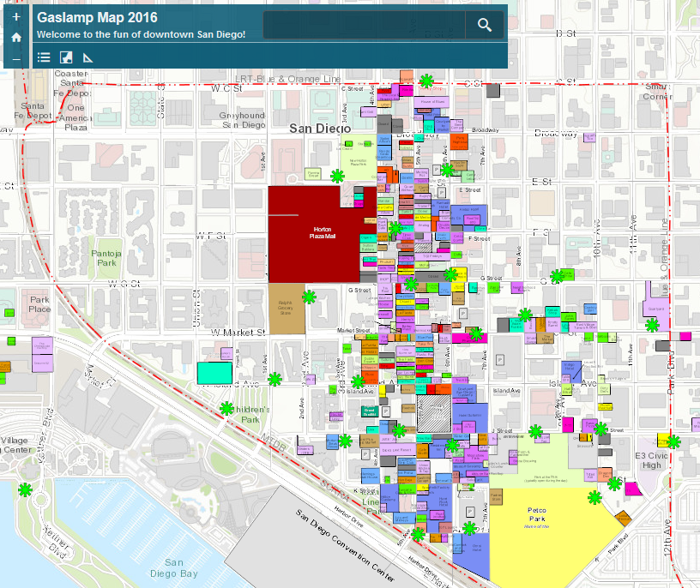
Task: Click green star marker near Children's Park
Action: click(x=227, y=409)
